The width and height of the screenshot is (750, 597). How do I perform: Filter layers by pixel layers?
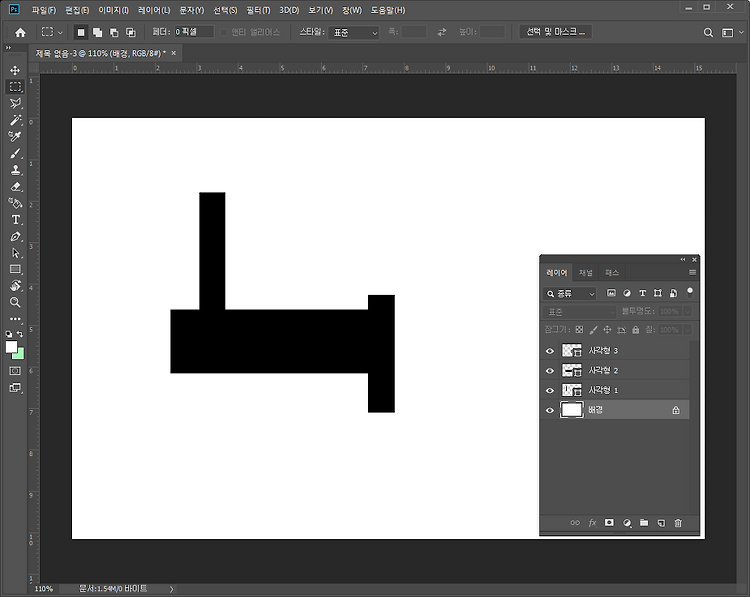pyautogui.click(x=611, y=293)
